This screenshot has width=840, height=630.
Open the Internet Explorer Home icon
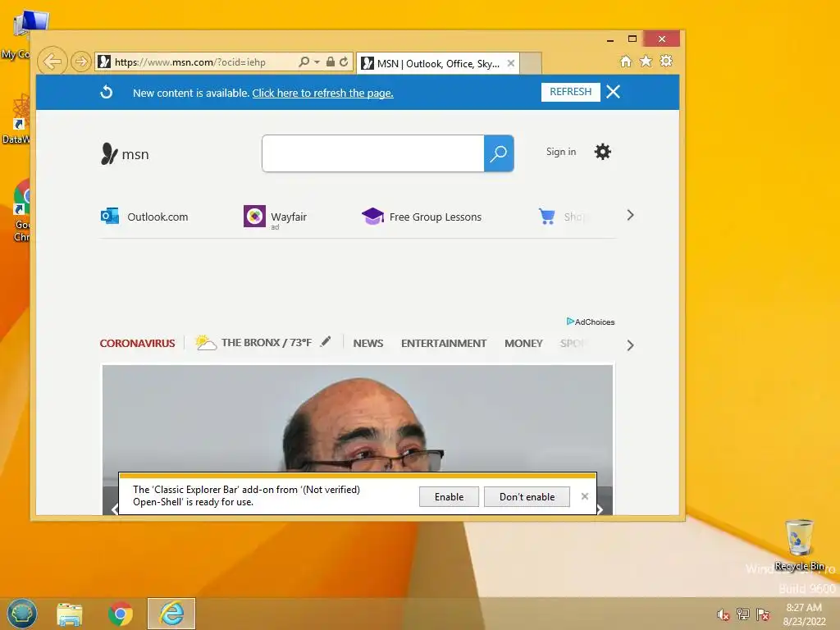[626, 61]
